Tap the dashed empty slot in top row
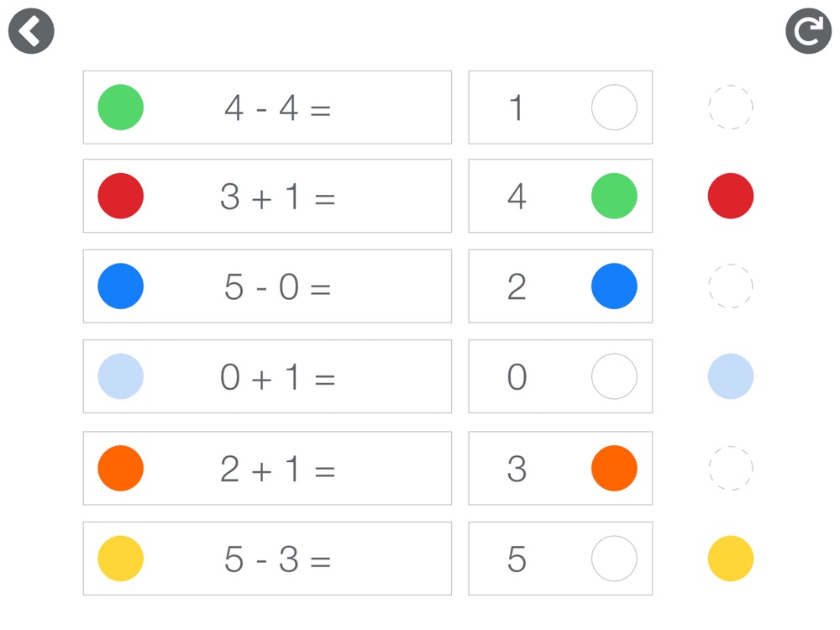The width and height of the screenshot is (840, 630). 731,108
